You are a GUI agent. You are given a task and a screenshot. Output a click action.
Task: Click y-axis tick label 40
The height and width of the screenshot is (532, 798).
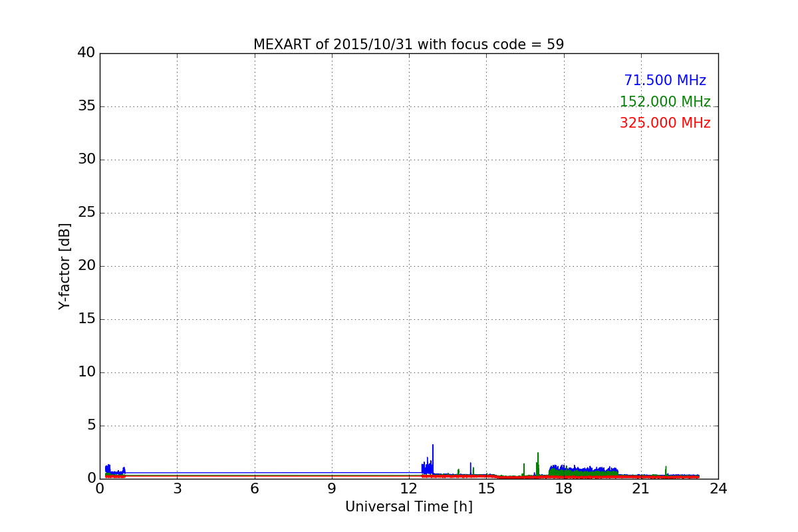(x=86, y=53)
